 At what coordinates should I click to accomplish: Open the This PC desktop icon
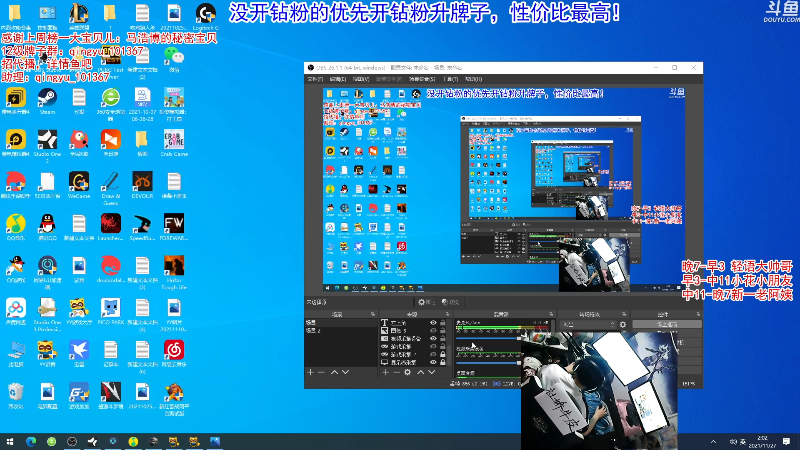click(x=16, y=354)
